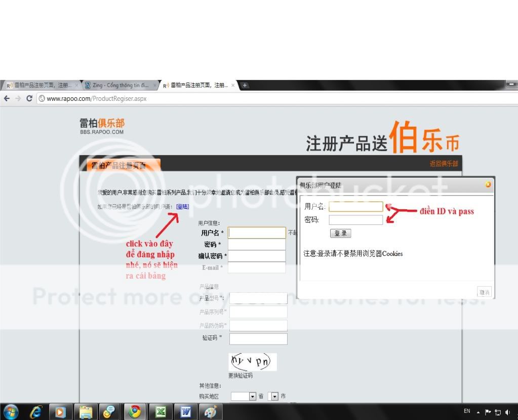Open the network tray icon
518x420 pixels.
tap(498, 412)
